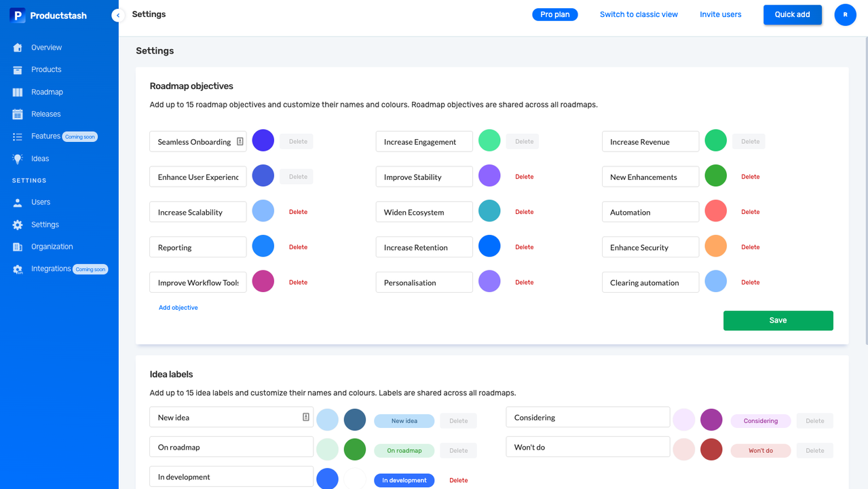Click the Productstash logo icon
Image resolution: width=868 pixels, height=489 pixels.
pos(18,16)
